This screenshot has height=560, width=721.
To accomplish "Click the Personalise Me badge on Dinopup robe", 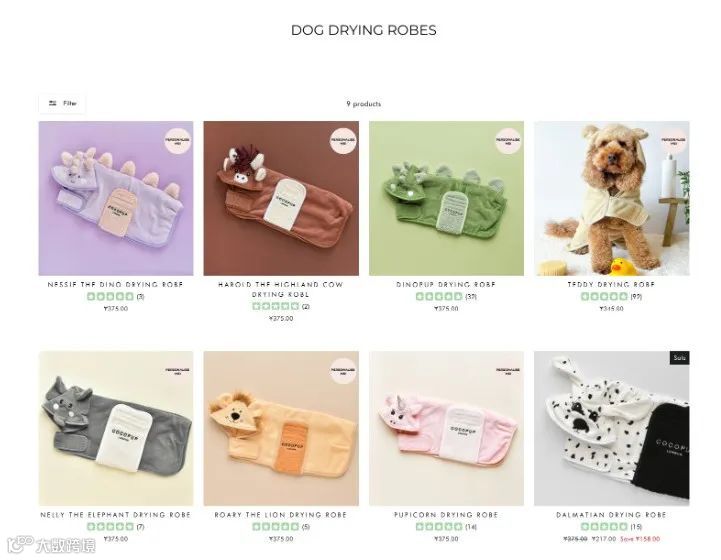I will pyautogui.click(x=508, y=141).
